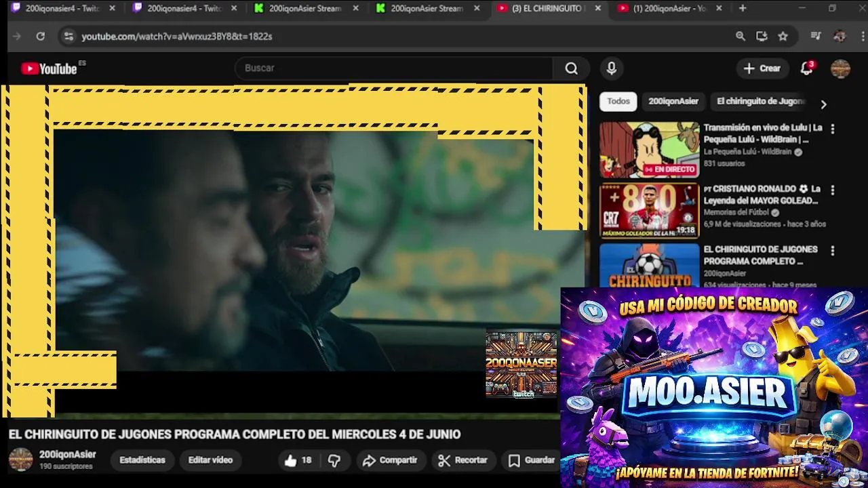Open the Chrome profile avatar
The width and height of the screenshot is (868, 488).
840,36
